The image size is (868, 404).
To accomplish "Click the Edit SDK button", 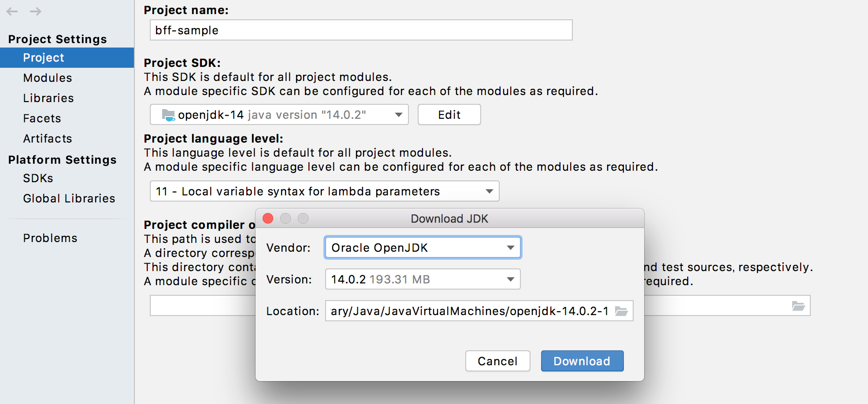I will click(x=449, y=115).
